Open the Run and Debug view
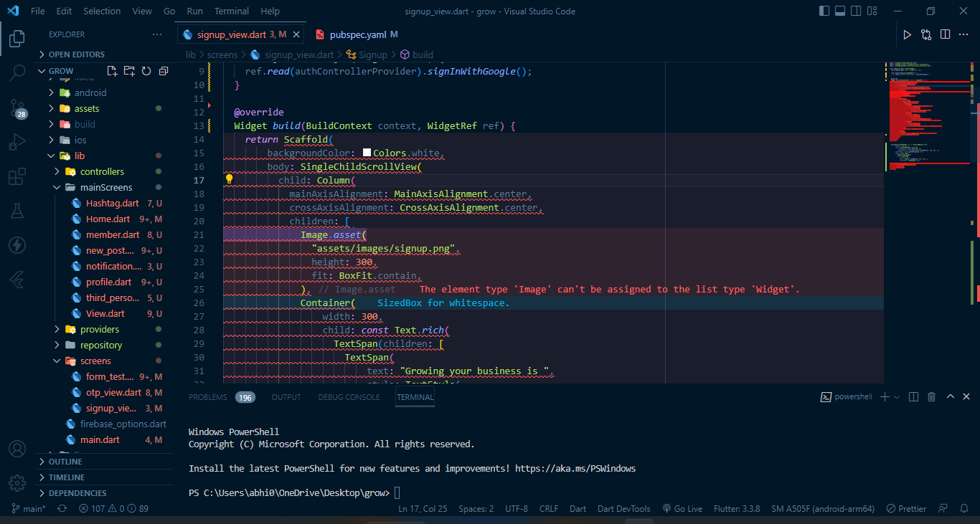This screenshot has width=980, height=524. [x=17, y=142]
